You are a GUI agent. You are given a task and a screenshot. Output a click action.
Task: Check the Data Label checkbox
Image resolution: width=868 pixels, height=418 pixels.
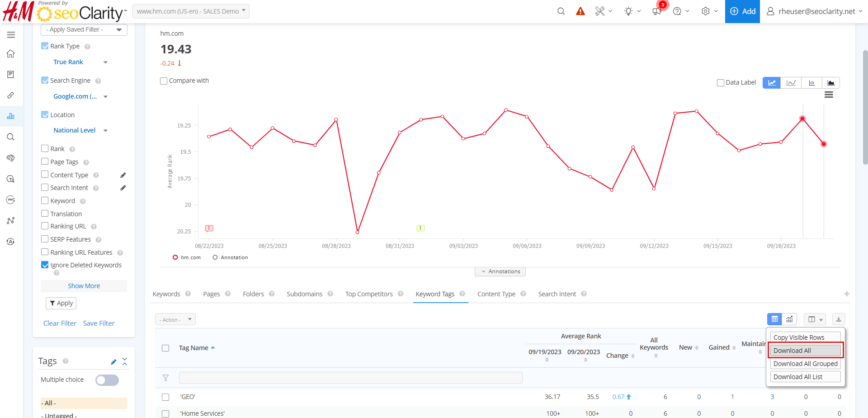pyautogui.click(x=721, y=83)
